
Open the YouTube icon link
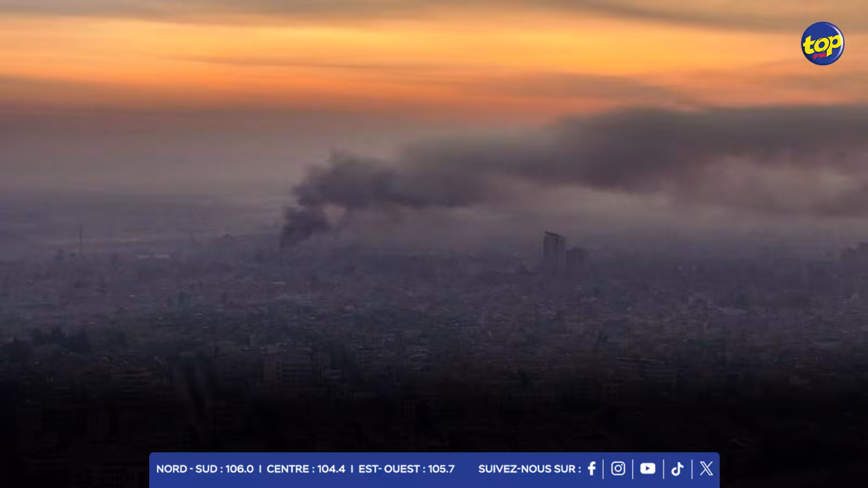point(647,468)
